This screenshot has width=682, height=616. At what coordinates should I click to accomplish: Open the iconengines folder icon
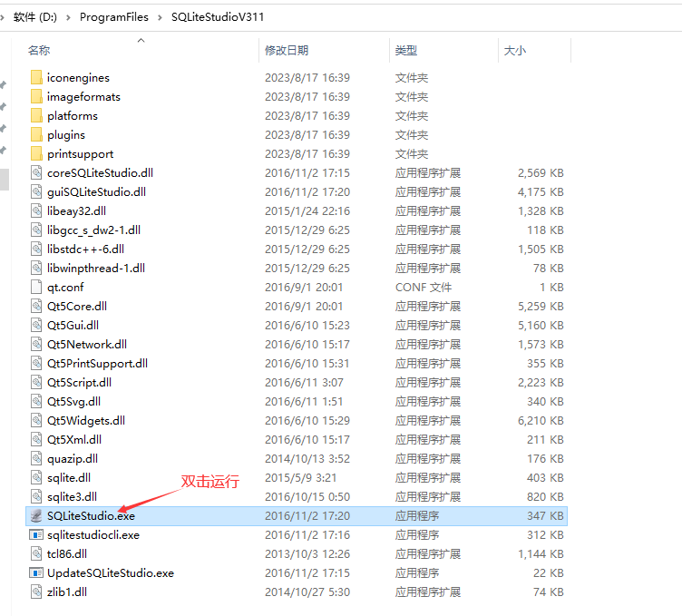click(36, 77)
